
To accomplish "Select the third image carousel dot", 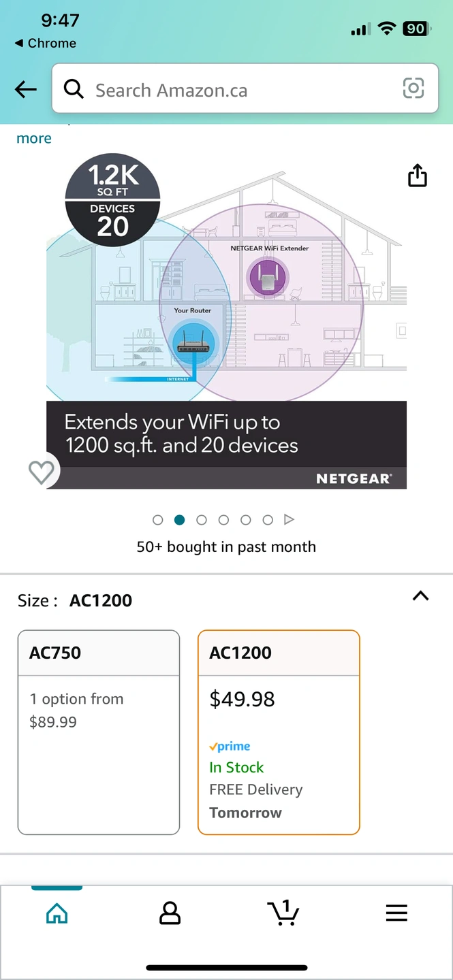I will (202, 520).
